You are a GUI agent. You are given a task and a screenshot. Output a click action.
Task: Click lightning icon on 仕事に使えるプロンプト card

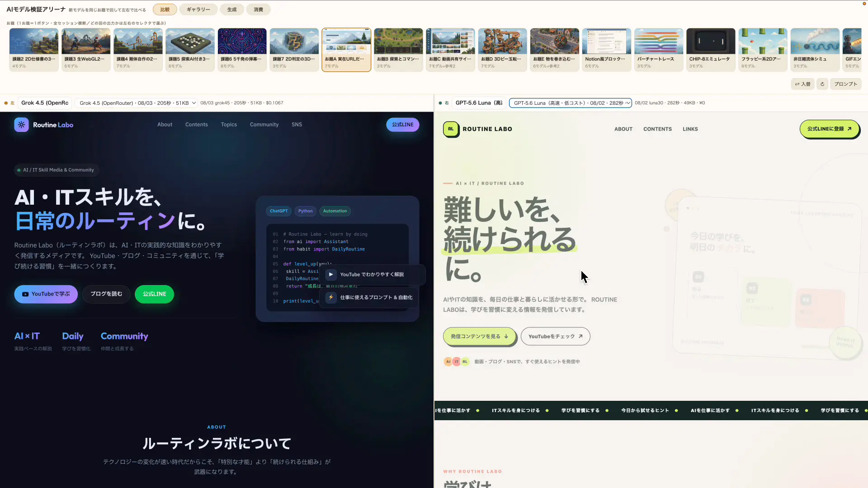pyautogui.click(x=331, y=297)
